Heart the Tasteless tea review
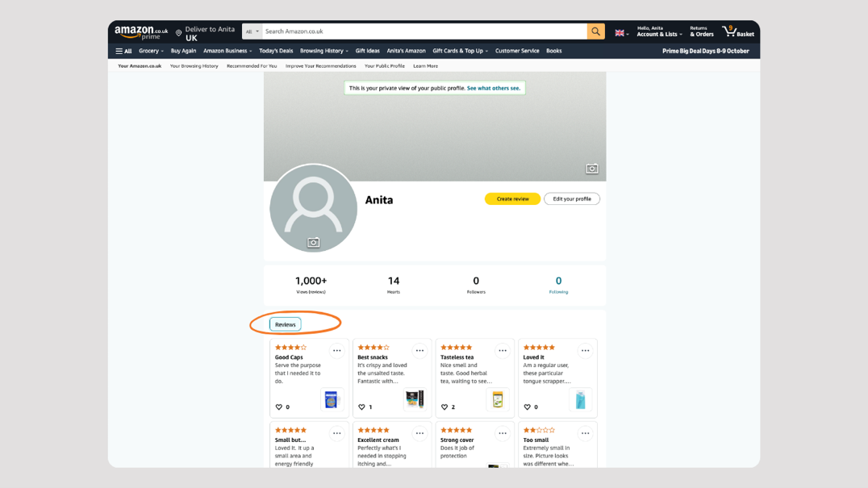 coord(444,407)
